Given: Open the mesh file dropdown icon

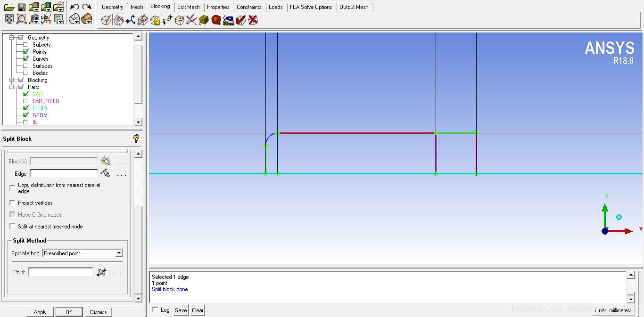Looking at the screenshot, I should (x=46, y=7).
